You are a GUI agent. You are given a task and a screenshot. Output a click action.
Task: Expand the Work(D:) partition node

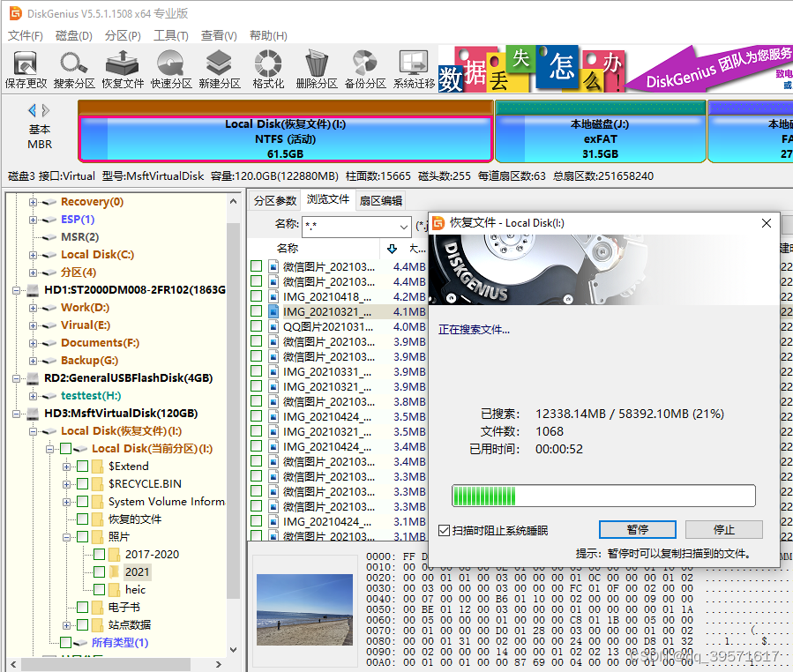[x=33, y=308]
